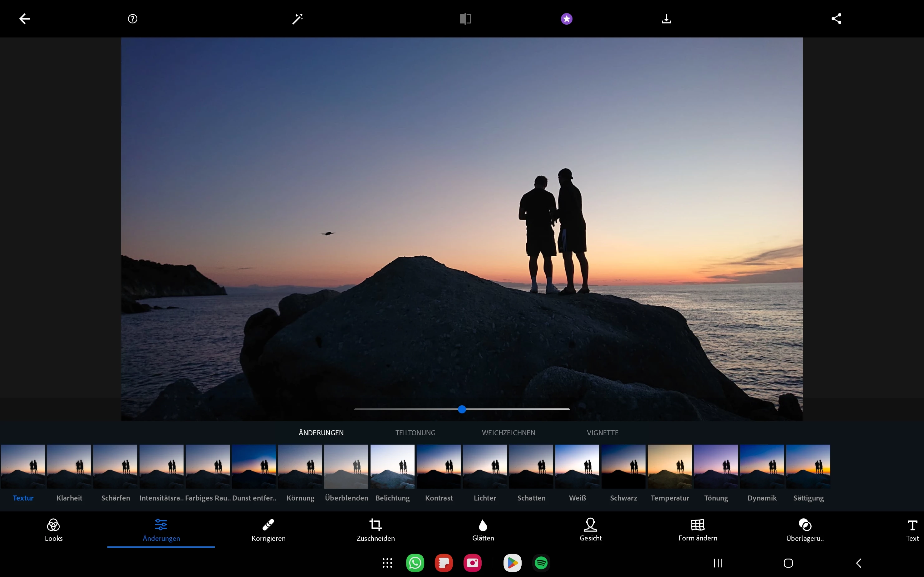Select the Glätten droplet tool

(x=483, y=530)
